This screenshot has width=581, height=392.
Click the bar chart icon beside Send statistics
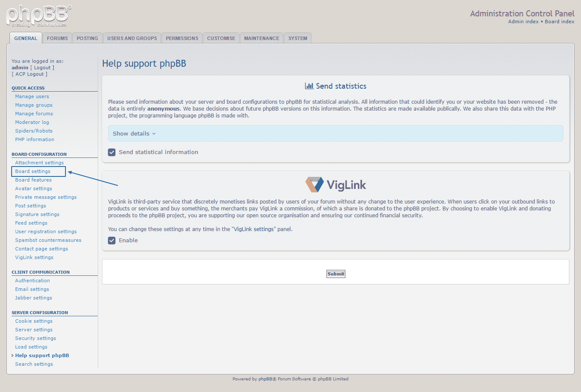coord(309,86)
